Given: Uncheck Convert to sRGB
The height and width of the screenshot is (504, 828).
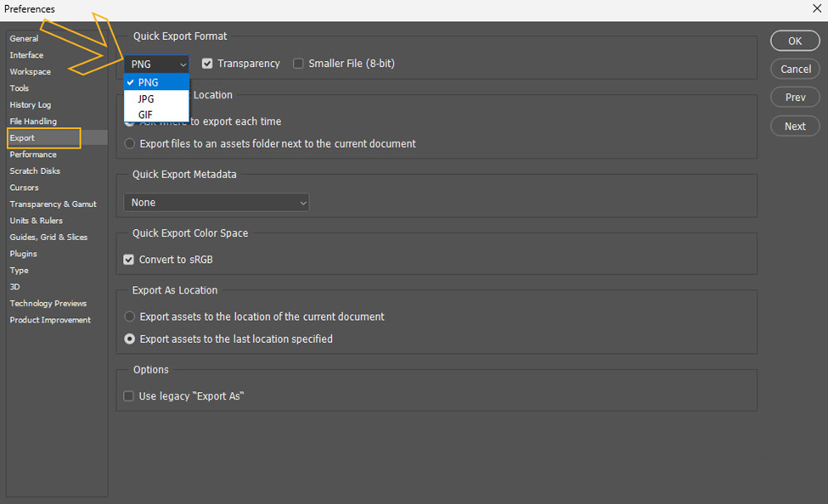Looking at the screenshot, I should point(129,260).
